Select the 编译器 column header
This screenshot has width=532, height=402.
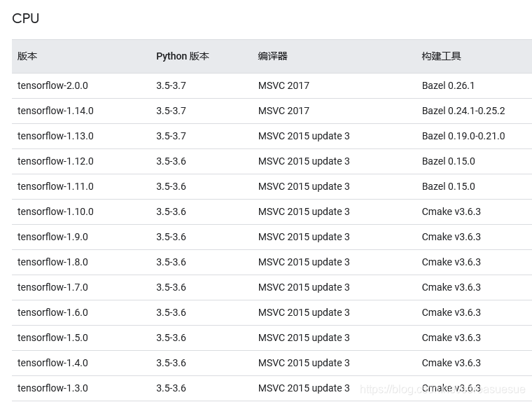272,56
